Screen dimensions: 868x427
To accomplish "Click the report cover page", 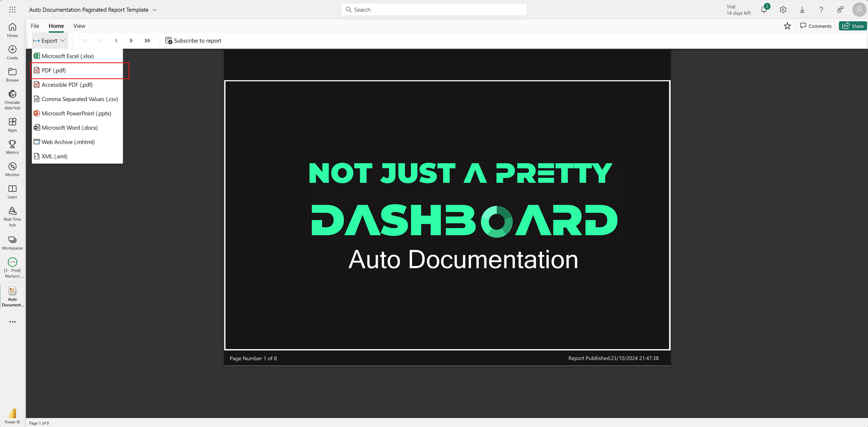I will point(447,215).
